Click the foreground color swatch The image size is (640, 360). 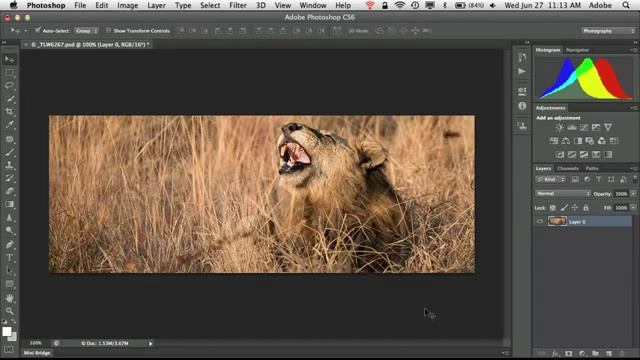(7, 332)
